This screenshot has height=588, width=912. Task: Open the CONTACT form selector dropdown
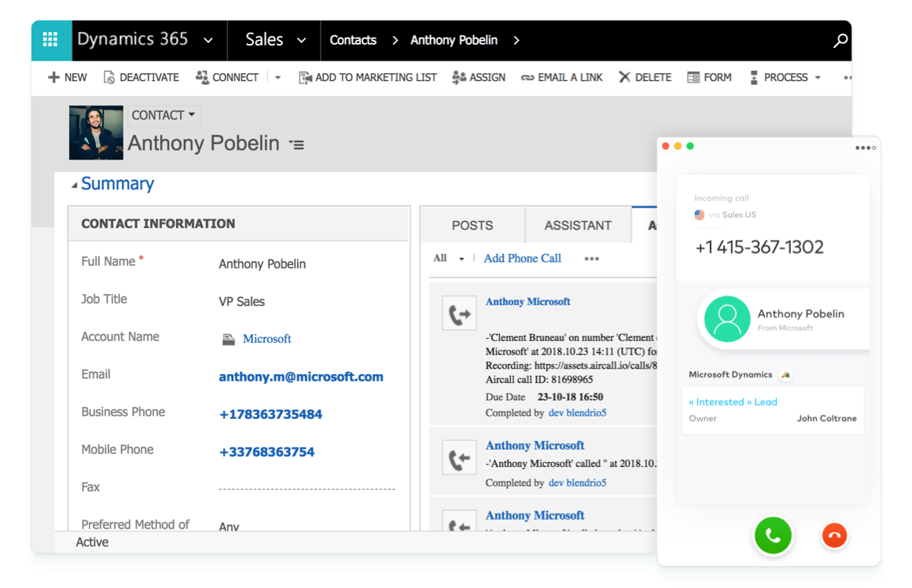point(164,115)
